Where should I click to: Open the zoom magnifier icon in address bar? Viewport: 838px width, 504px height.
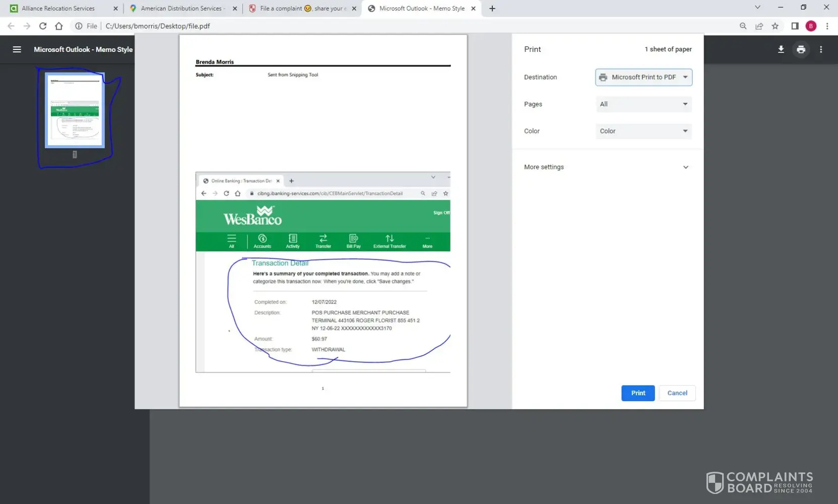point(743,26)
